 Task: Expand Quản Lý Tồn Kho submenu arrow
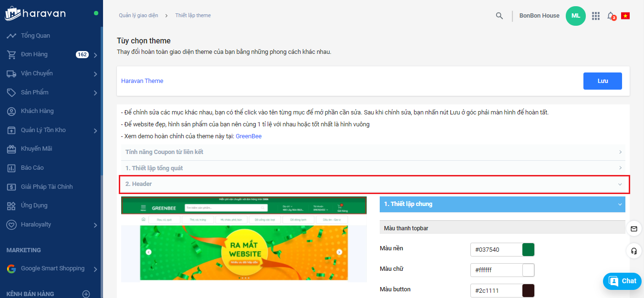95,131
